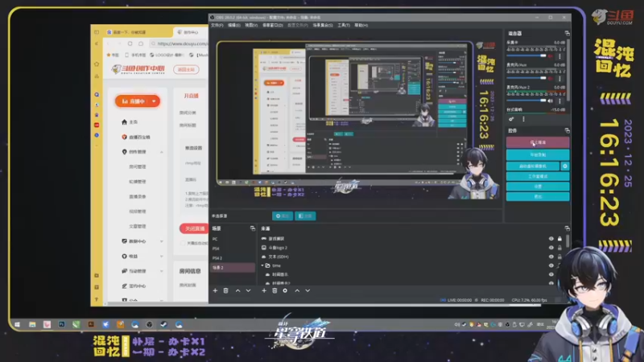Pop out the Controls dock
The image size is (644, 362).
pyautogui.click(x=568, y=130)
